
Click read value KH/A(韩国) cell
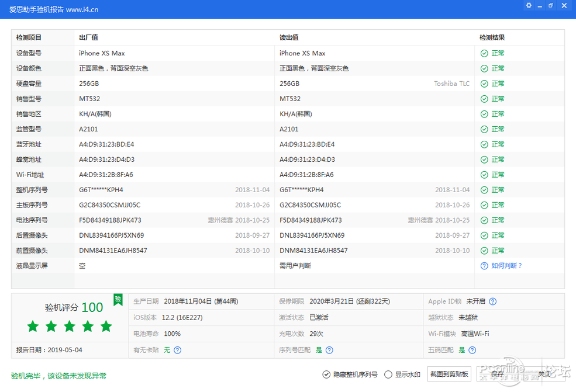coord(296,114)
